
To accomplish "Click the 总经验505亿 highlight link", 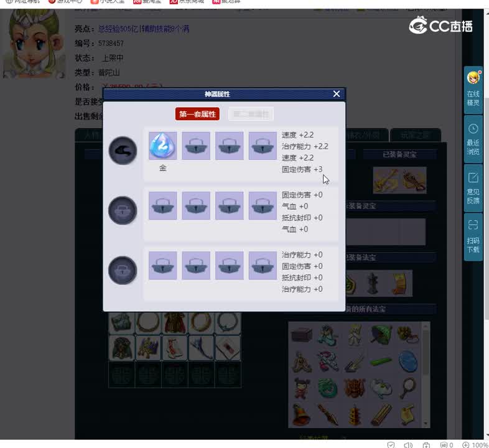I will 118,29.
